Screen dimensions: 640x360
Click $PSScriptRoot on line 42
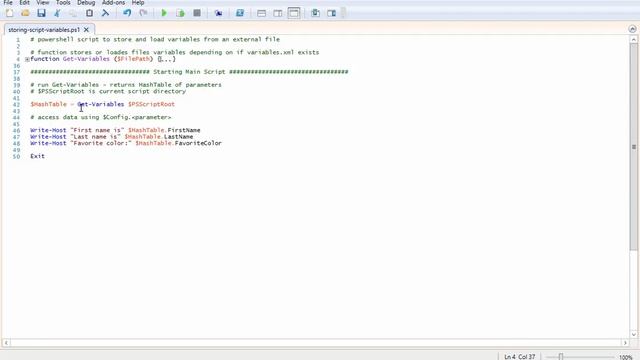[151, 104]
